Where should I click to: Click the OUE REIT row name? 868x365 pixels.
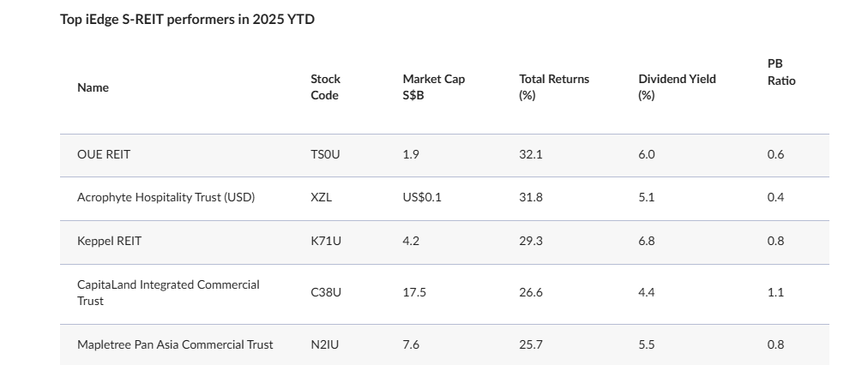[x=104, y=155]
